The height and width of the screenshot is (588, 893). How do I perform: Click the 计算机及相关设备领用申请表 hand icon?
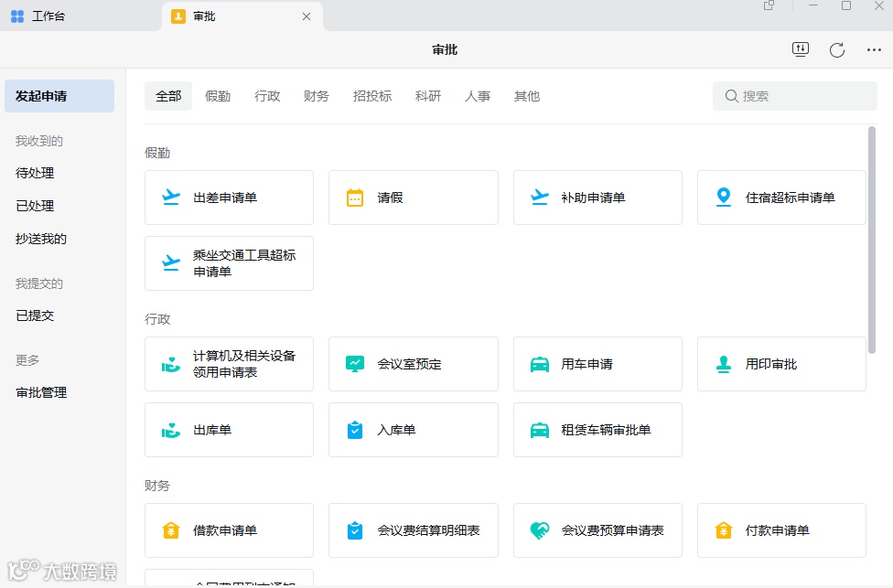(171, 364)
